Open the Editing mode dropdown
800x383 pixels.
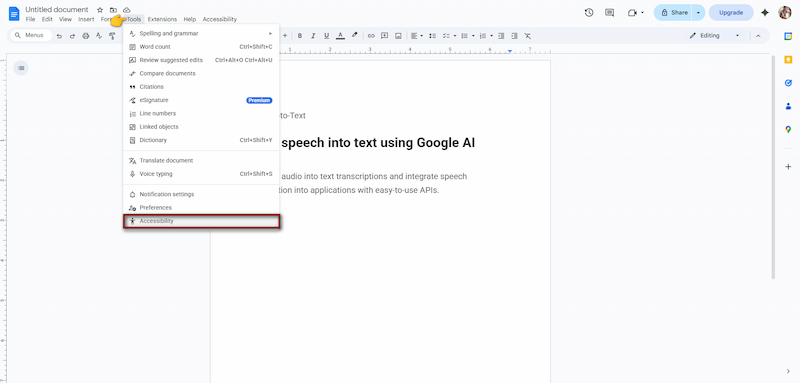click(715, 36)
